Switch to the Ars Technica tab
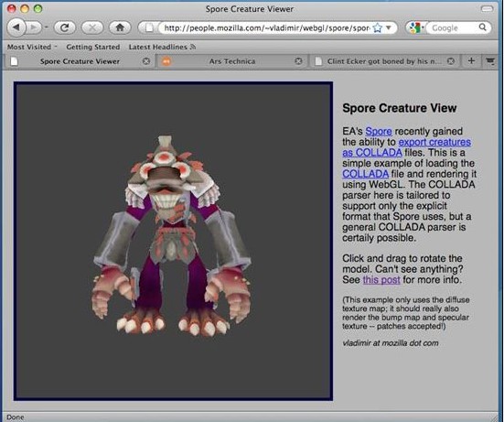This screenshot has height=422, width=504. click(x=232, y=61)
